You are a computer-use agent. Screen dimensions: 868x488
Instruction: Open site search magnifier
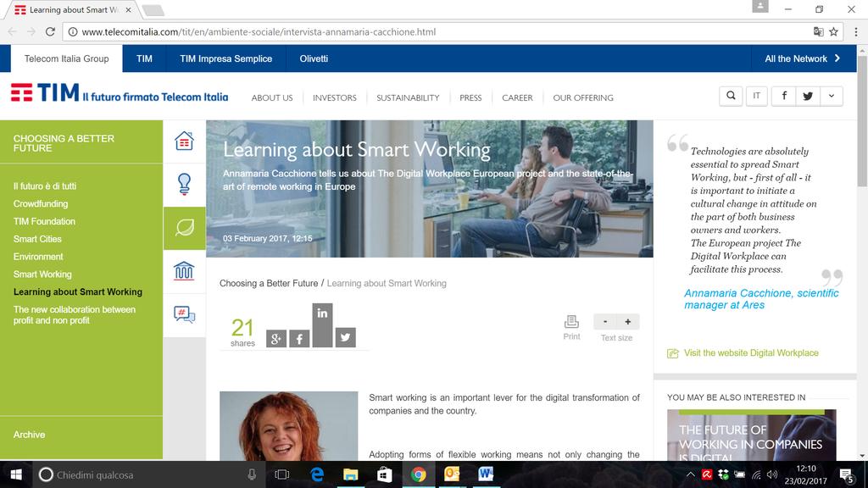731,96
